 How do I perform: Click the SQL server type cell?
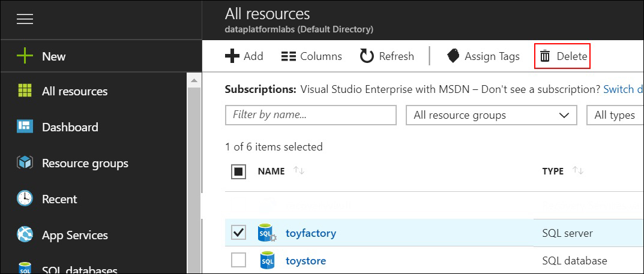pos(568,233)
